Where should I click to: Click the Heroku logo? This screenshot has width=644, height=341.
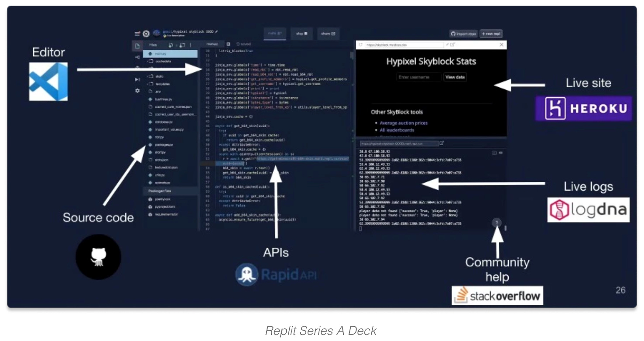click(584, 109)
